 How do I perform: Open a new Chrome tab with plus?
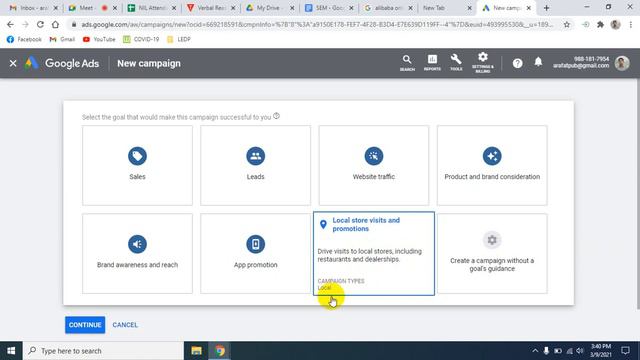pyautogui.click(x=546, y=8)
